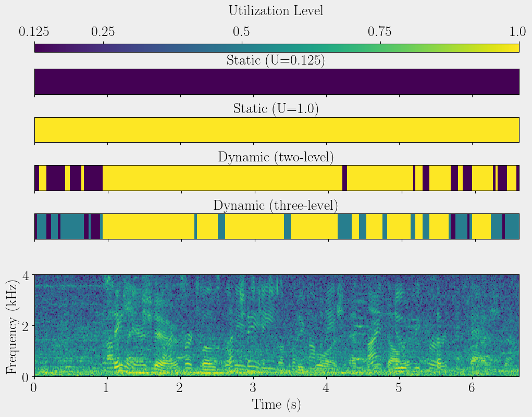This screenshot has width=532, height=417.
Task: Click the 1.0 colorbar tick label
Action: click(518, 32)
